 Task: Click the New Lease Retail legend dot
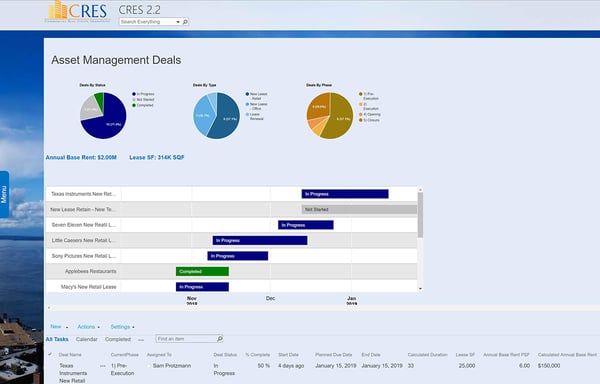click(247, 94)
